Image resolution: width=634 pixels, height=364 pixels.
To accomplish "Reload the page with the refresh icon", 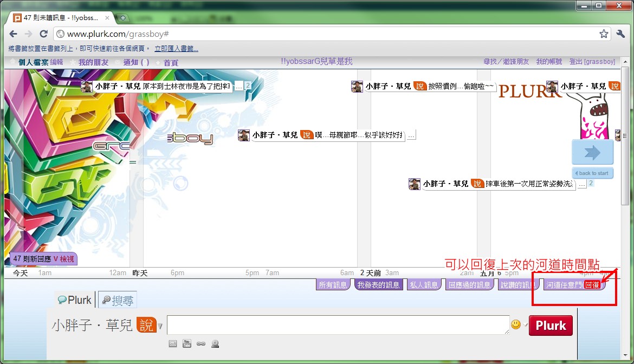I will pyautogui.click(x=44, y=34).
